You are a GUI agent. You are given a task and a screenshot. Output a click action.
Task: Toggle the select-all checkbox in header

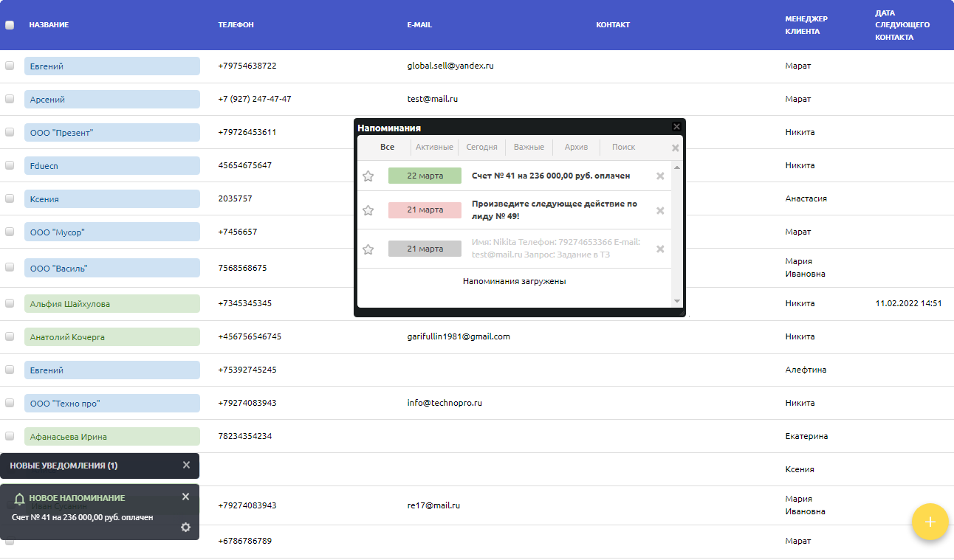coord(10,25)
